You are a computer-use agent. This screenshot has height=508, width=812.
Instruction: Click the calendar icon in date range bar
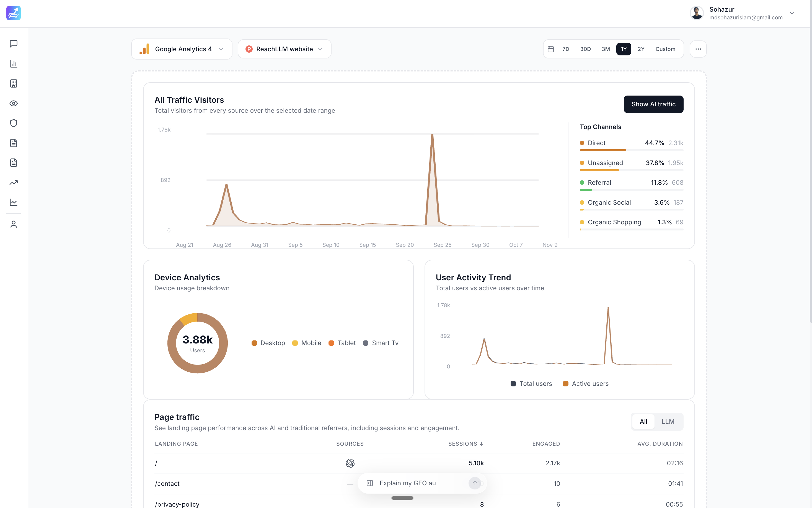(x=550, y=49)
